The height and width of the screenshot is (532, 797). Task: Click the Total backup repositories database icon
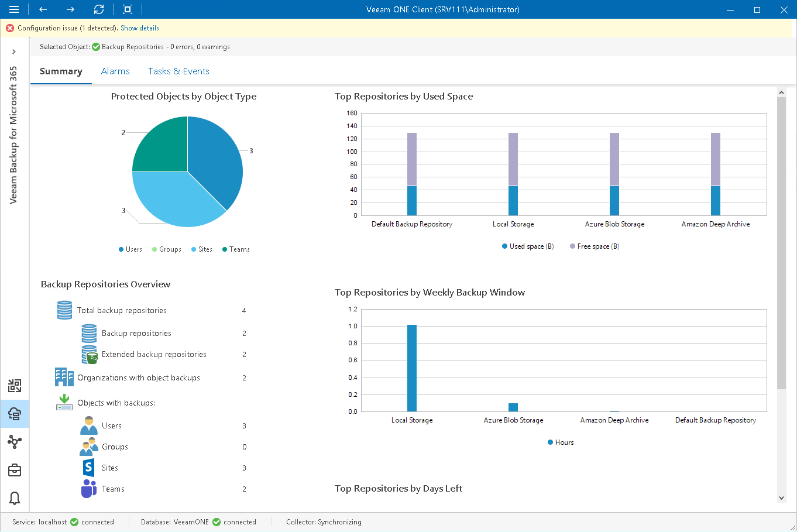click(64, 310)
